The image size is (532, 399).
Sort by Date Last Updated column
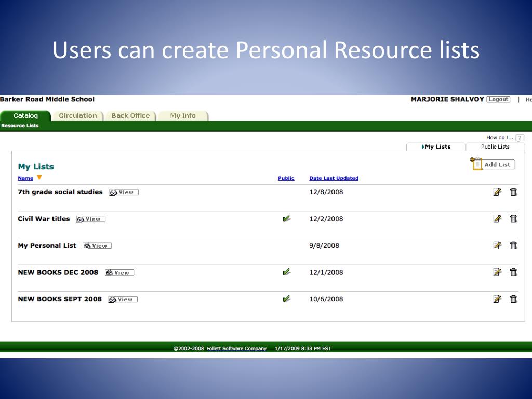coord(334,178)
